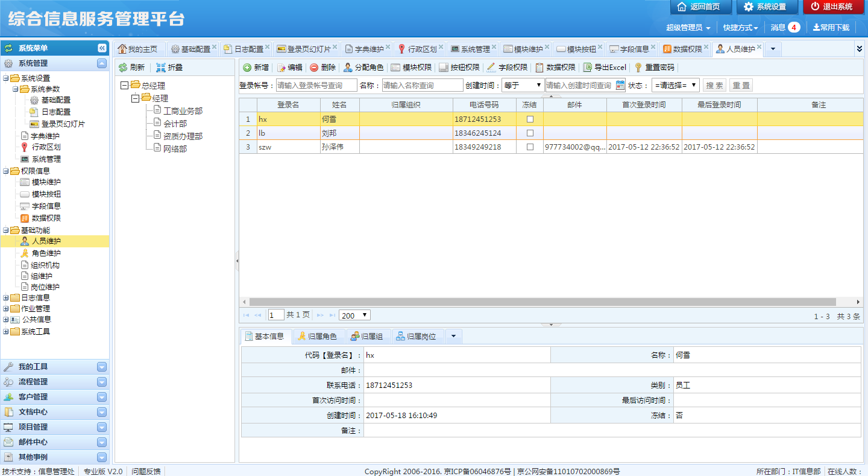Click 退出系统 power button
Image resolution: width=868 pixels, height=476 pixels.
(834, 7)
